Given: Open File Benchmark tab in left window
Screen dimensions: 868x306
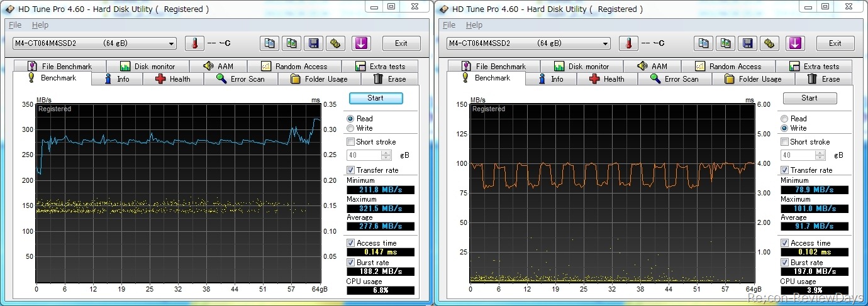Looking at the screenshot, I should 59,66.
